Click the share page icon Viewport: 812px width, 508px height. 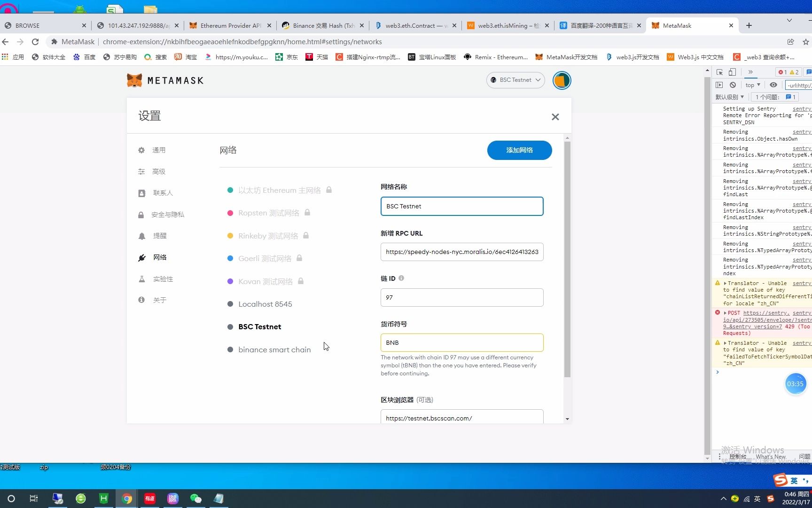coord(791,42)
